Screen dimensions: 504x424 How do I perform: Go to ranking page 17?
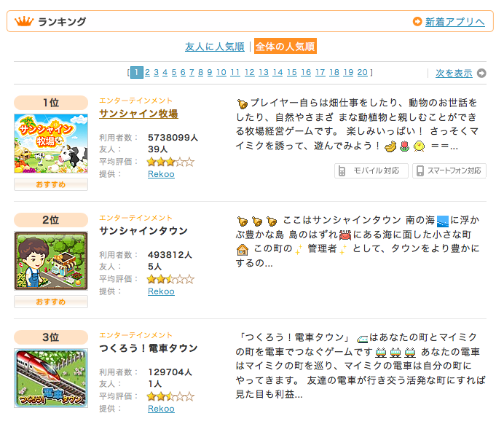320,72
